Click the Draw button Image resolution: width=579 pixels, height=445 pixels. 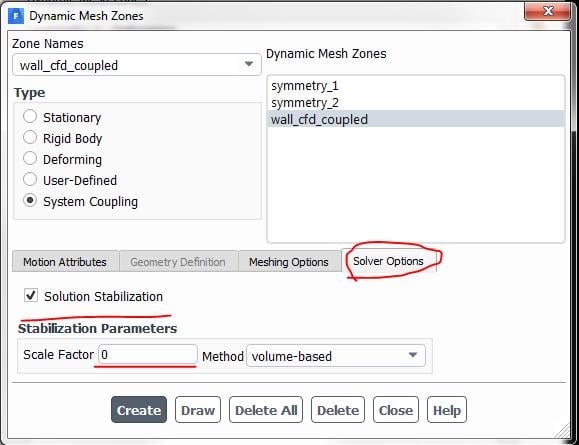pyautogui.click(x=198, y=410)
